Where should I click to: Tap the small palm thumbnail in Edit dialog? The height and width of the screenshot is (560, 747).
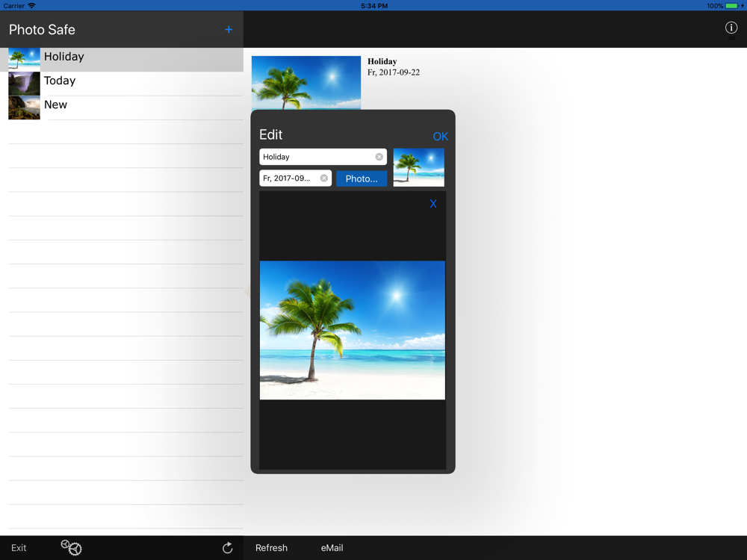click(419, 167)
